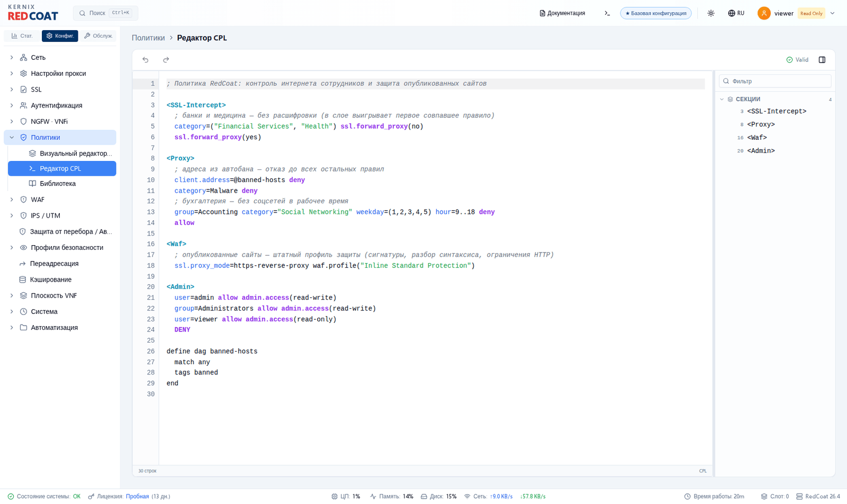847x504 pixels.
Task: Open the user menu chevron
Action: [x=832, y=13]
